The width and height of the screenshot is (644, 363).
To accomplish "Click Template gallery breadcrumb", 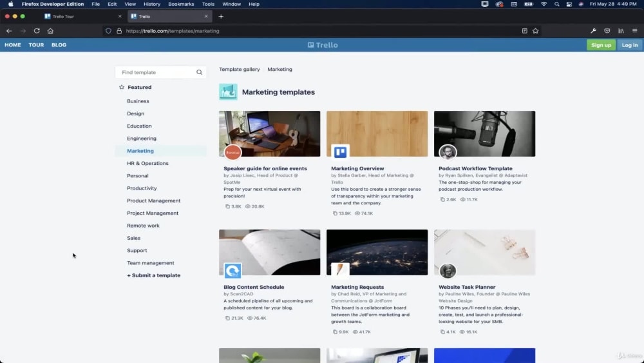I will pyautogui.click(x=240, y=70).
